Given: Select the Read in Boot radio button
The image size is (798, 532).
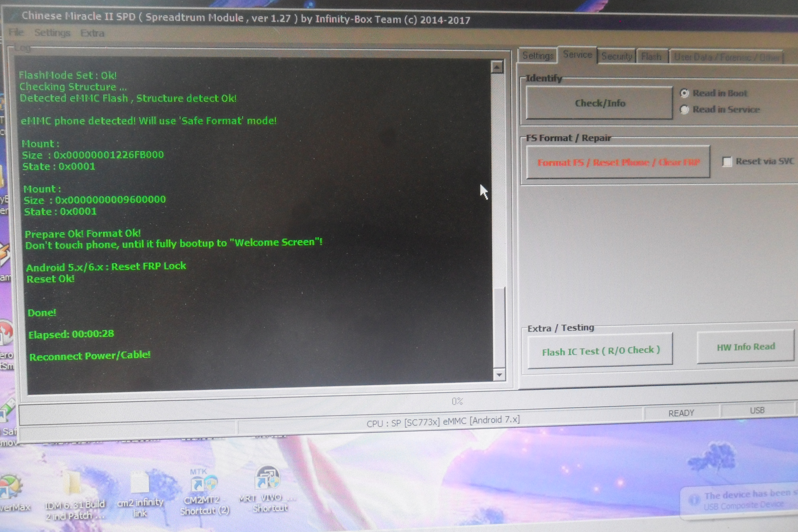Looking at the screenshot, I should 684,93.
